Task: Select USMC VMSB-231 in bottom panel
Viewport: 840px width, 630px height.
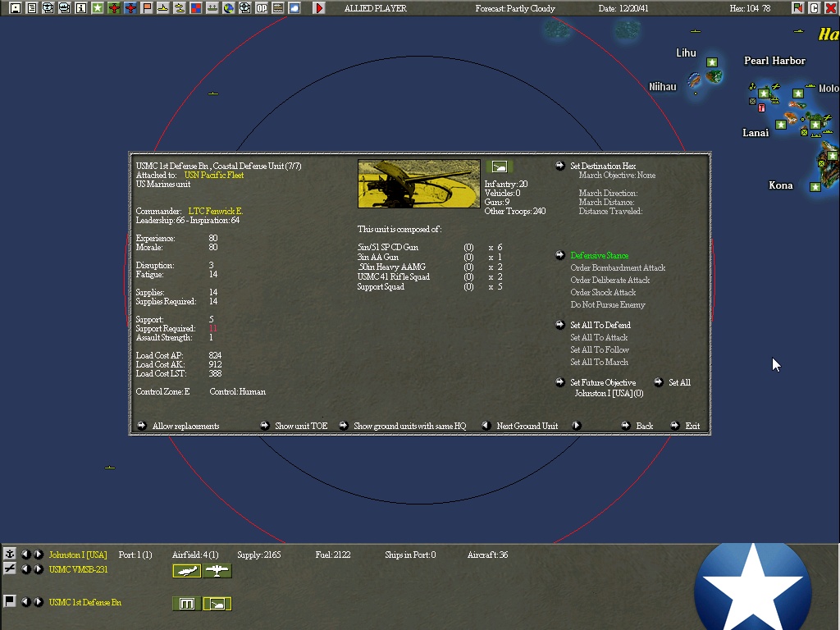Action: (x=78, y=569)
